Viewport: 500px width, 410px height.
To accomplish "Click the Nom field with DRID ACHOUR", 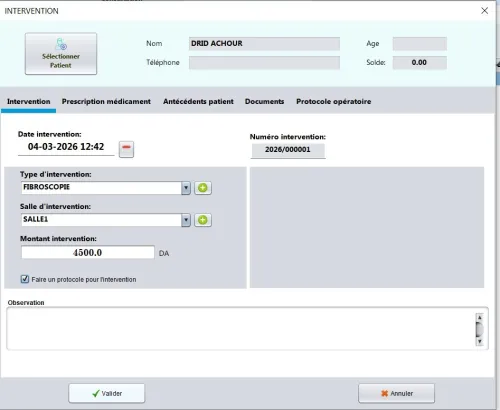I will [x=264, y=44].
